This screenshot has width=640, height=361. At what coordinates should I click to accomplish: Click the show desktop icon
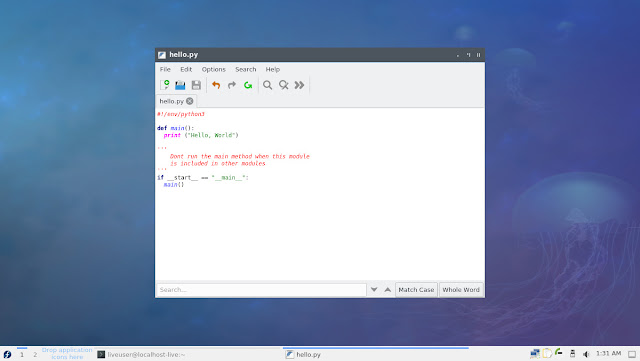pos(632,354)
